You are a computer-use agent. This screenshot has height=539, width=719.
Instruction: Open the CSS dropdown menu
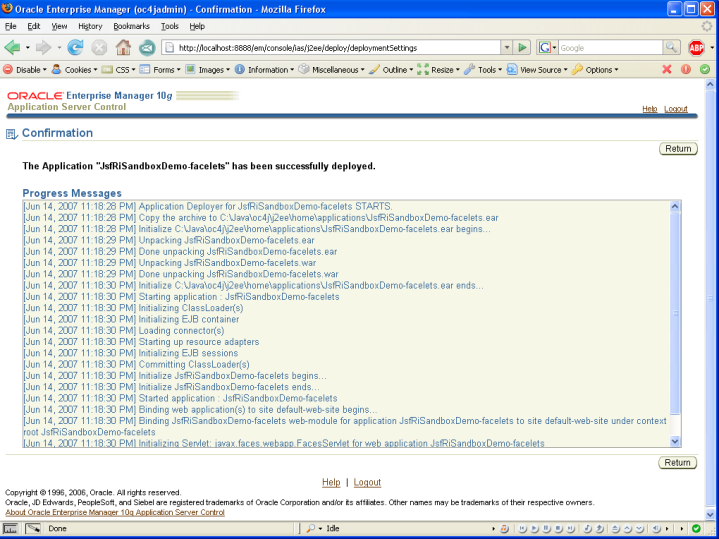118,70
